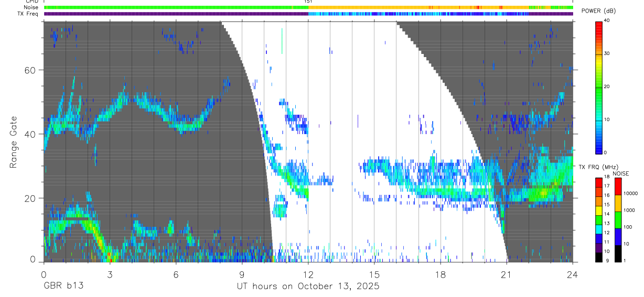Screen dimensions: 644x297
Task: Click the "Range Gate" axis label
Action: (x=14, y=142)
